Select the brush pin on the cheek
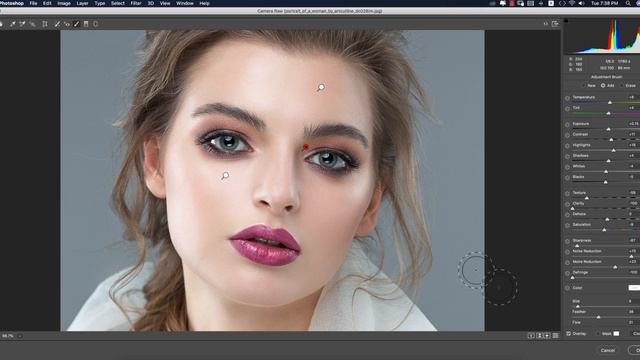The height and width of the screenshot is (360, 640). click(225, 176)
